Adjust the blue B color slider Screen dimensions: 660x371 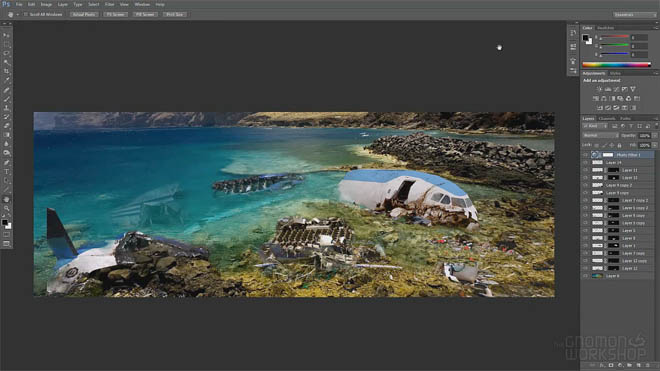pos(614,54)
